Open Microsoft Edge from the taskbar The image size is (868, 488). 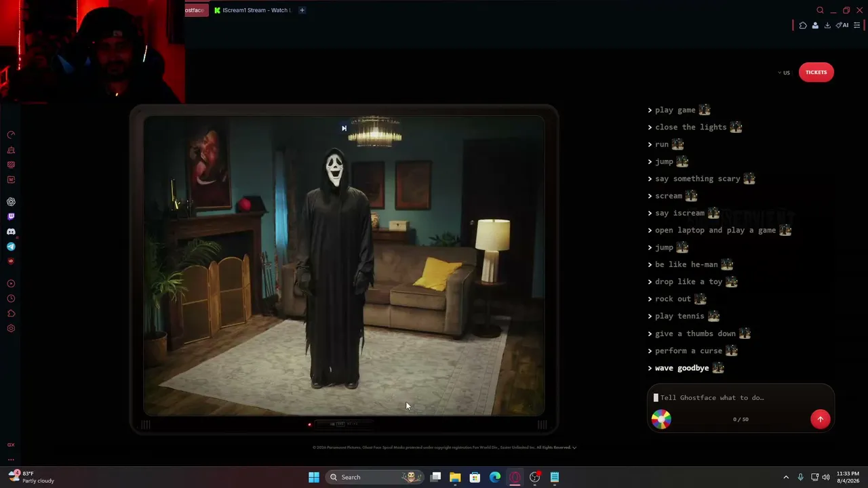pyautogui.click(x=495, y=477)
